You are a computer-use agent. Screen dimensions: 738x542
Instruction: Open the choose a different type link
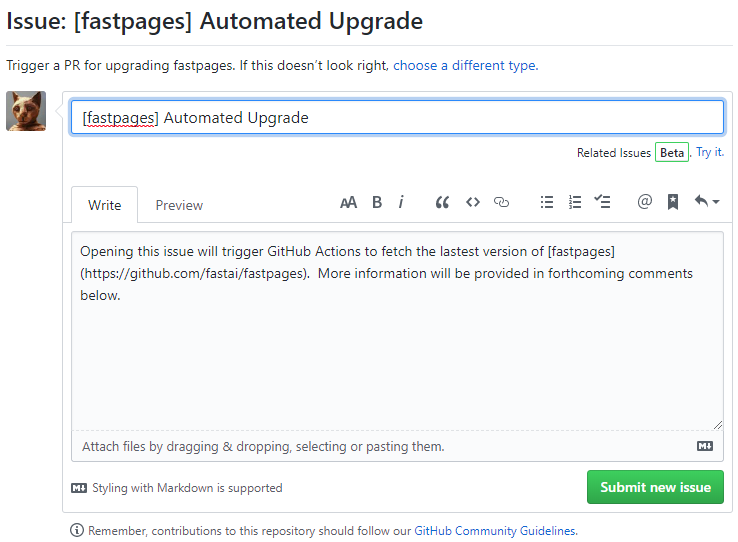point(465,65)
